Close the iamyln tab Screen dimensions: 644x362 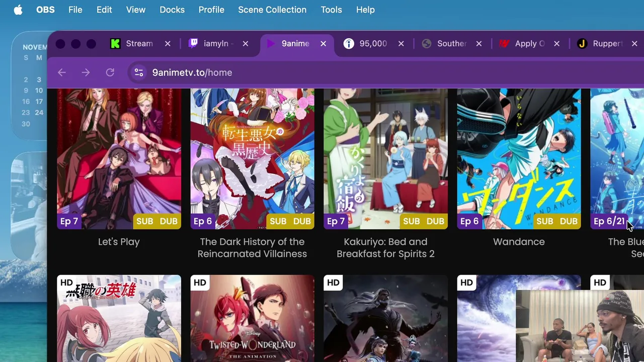tap(246, 44)
